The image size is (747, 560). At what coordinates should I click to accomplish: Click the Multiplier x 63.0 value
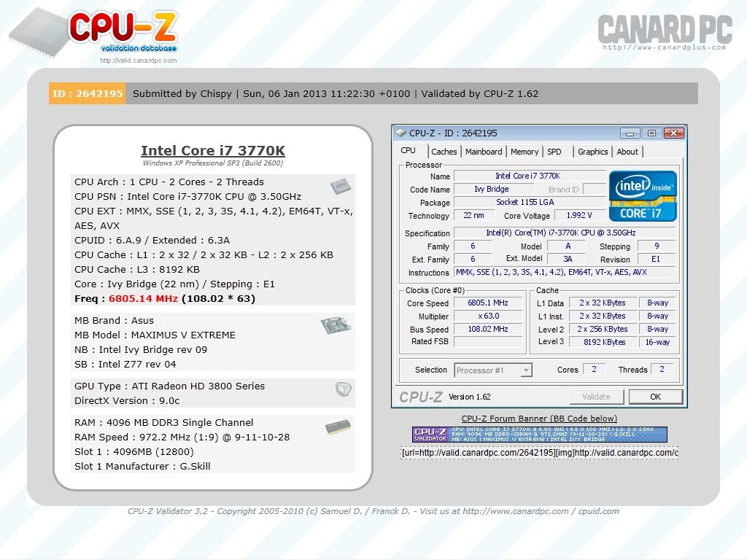click(x=488, y=316)
